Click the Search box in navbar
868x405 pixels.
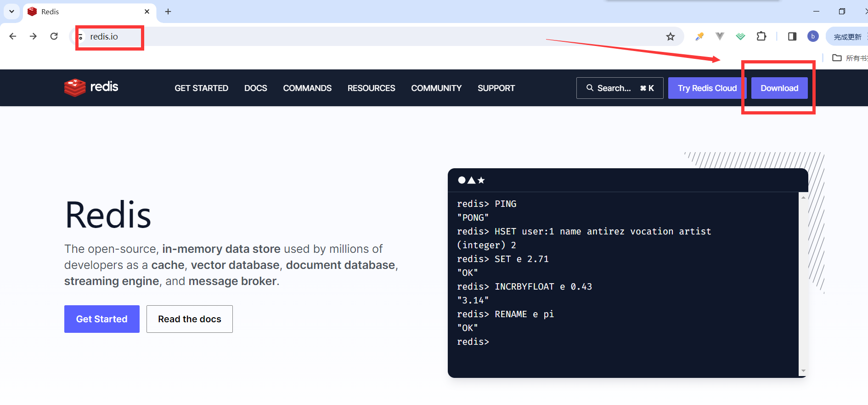tap(620, 88)
